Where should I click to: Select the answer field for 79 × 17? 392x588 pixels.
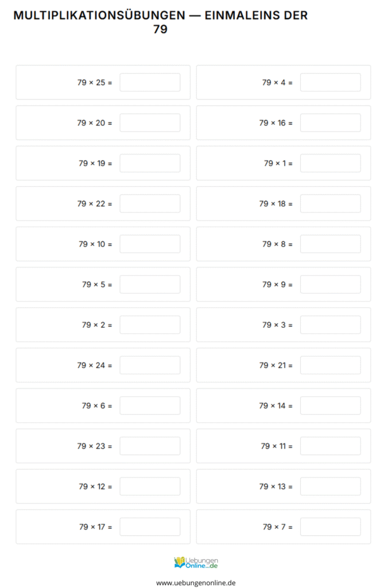[x=150, y=527]
